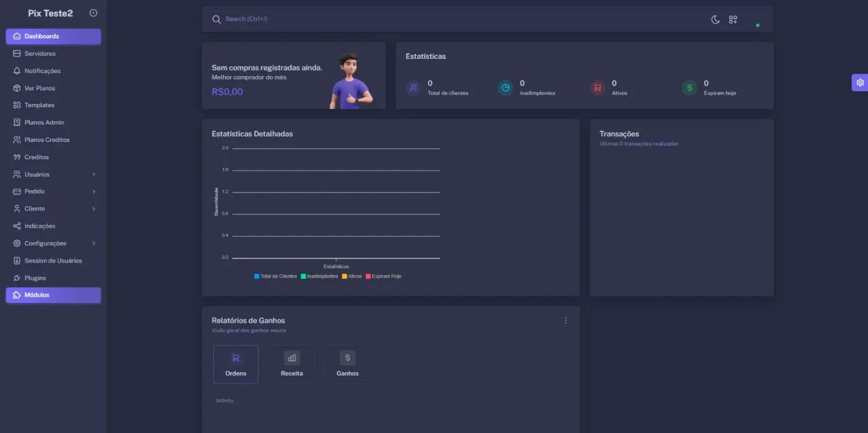Click the Expiram hoje dollar icon
The height and width of the screenshot is (433, 868).
(689, 88)
